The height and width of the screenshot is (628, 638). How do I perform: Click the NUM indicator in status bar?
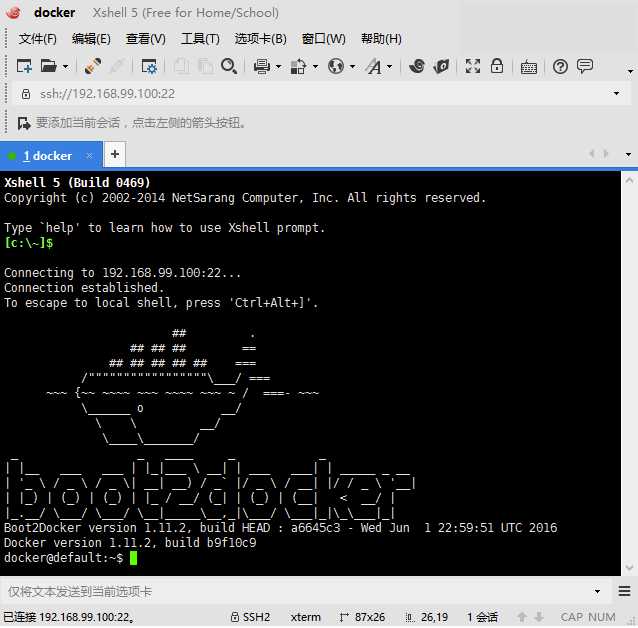(602, 617)
